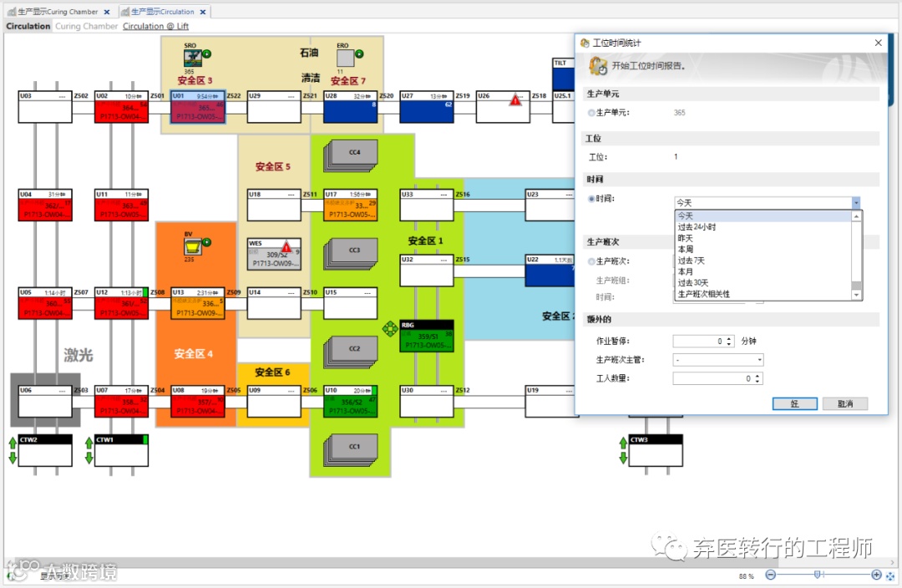Click the down arrow next to CTW1
This screenshot has height=588, width=902.
(x=89, y=458)
